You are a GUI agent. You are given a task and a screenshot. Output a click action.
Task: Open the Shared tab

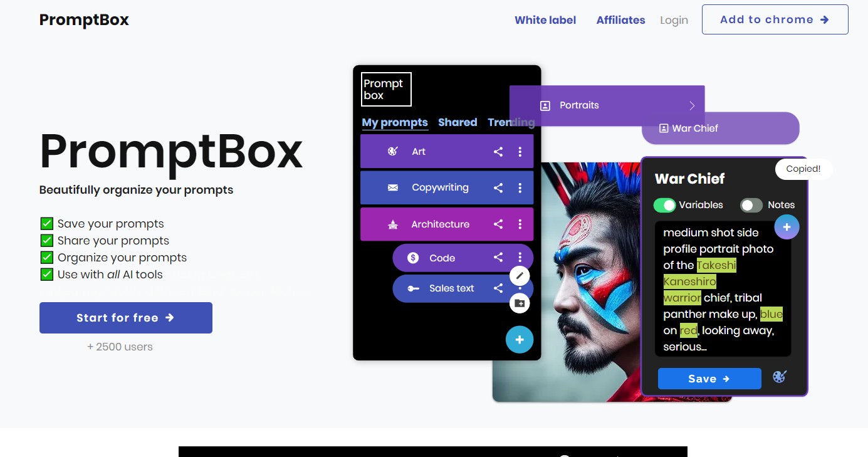coord(458,122)
